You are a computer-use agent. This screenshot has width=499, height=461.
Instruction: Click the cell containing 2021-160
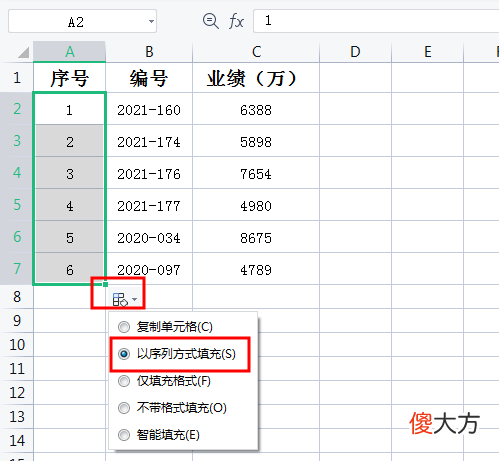149,110
